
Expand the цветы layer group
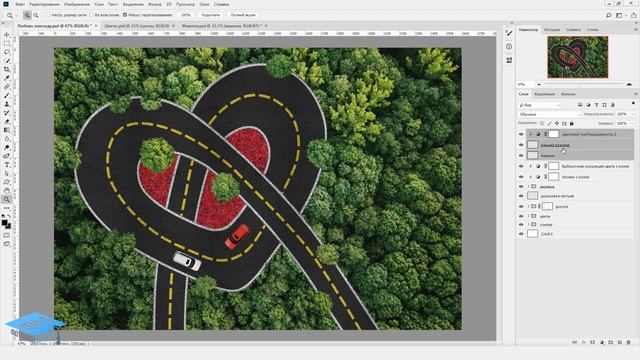pyautogui.click(x=528, y=216)
